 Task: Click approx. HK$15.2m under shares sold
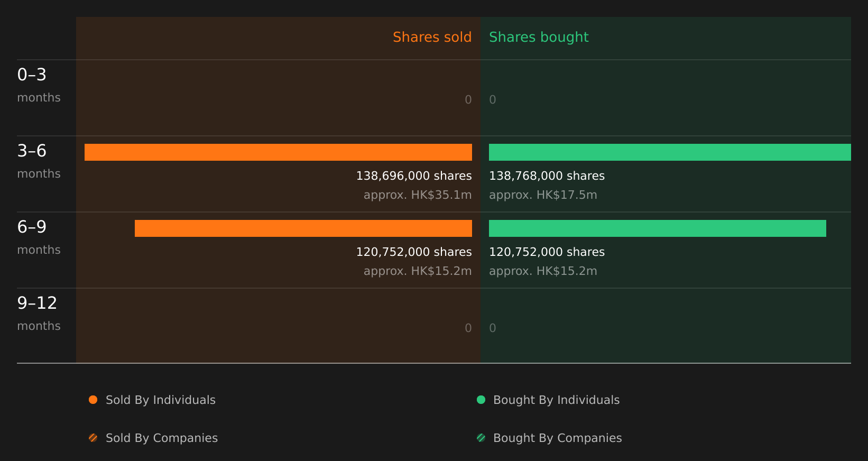point(418,271)
